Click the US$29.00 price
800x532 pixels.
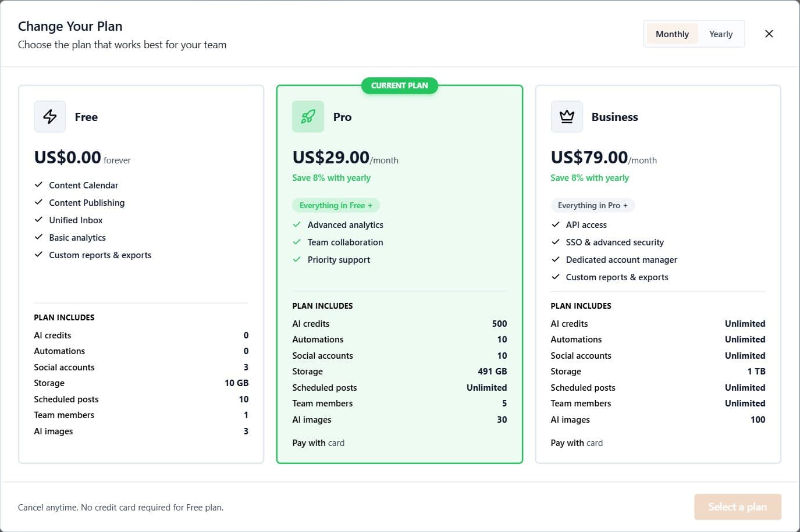point(330,158)
